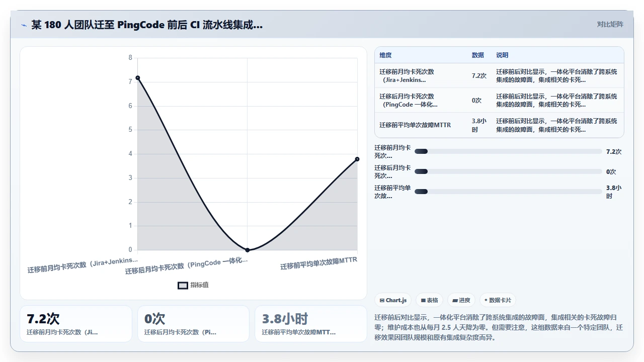This screenshot has height=362, width=644.
Task: Click the page title 某 180 人团队迁至 PingCode…
Action: coord(147,25)
